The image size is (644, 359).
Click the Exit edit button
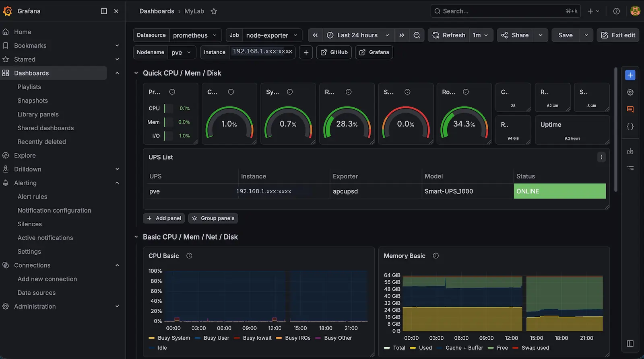coord(618,35)
